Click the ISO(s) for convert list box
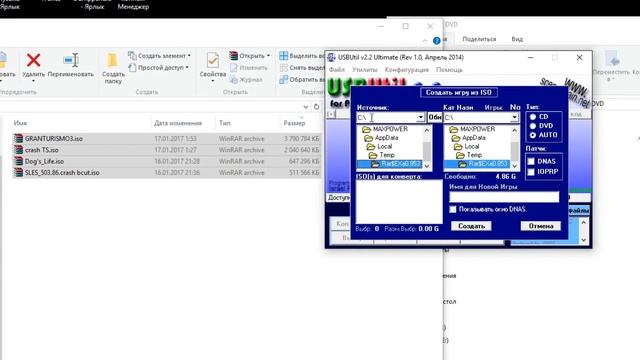The height and width of the screenshot is (360, 640). pyautogui.click(x=399, y=202)
